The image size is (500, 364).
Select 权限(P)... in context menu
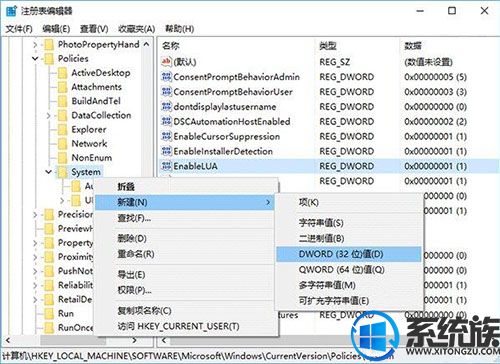pos(134,290)
